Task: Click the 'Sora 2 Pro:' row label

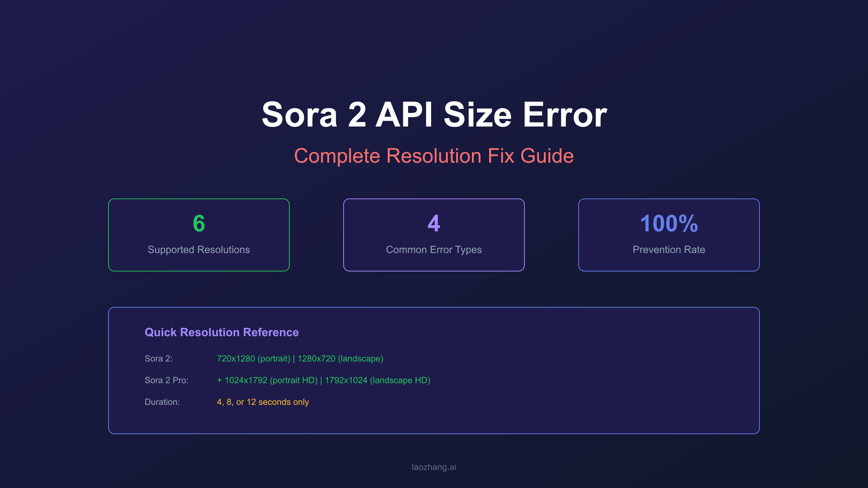Action: [x=166, y=380]
